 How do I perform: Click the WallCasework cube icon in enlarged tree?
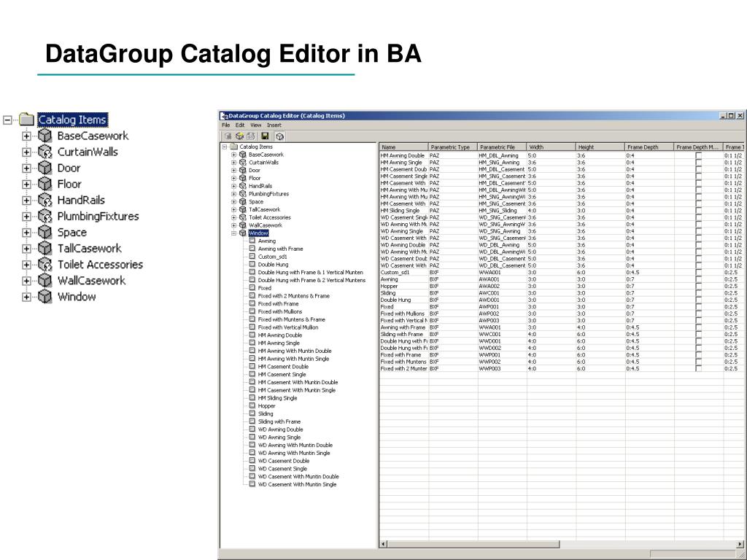point(44,281)
